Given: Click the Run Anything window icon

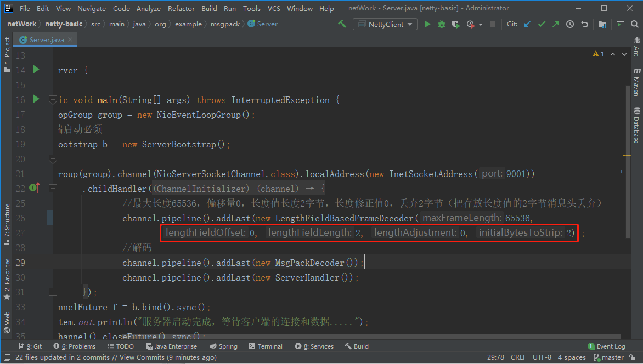Looking at the screenshot, I should (621, 24).
